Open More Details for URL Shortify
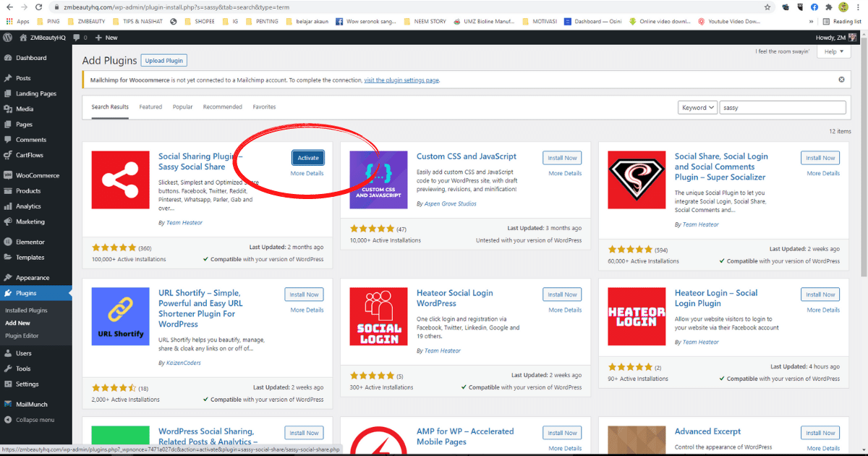868x456 pixels. pyautogui.click(x=307, y=310)
